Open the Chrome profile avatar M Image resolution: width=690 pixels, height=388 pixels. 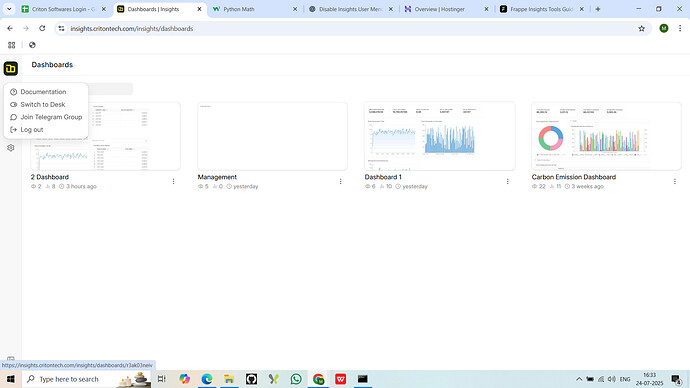point(664,29)
